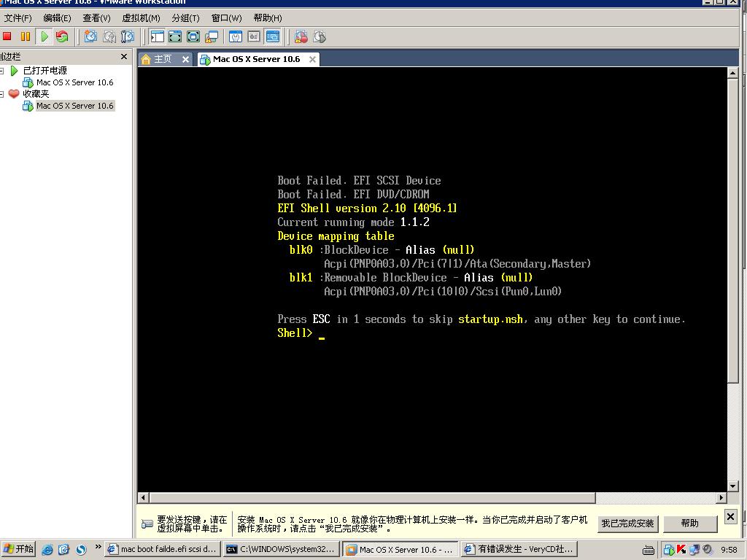
Task: Toggle the console view toolbar button
Action: [272, 36]
